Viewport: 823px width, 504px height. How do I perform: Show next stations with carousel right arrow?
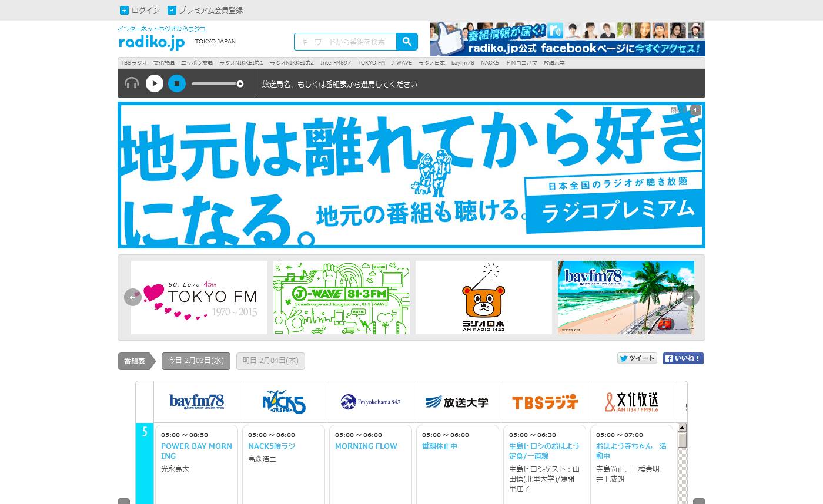click(x=691, y=297)
